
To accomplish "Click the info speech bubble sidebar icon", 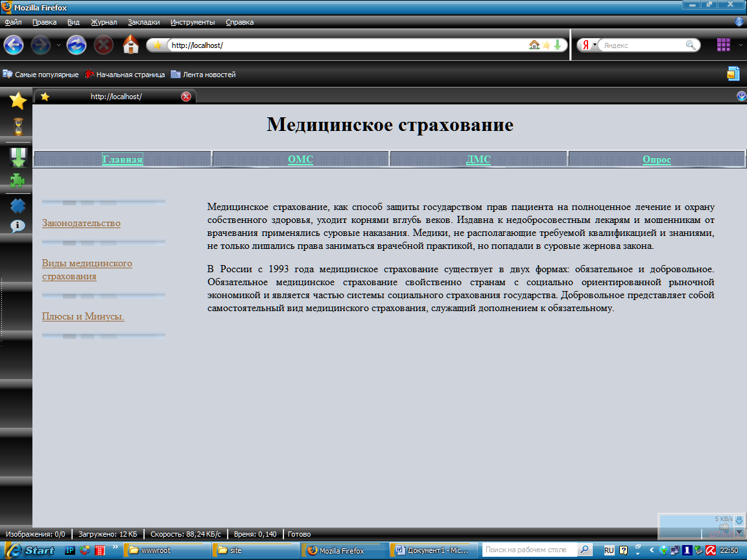I will pyautogui.click(x=18, y=226).
